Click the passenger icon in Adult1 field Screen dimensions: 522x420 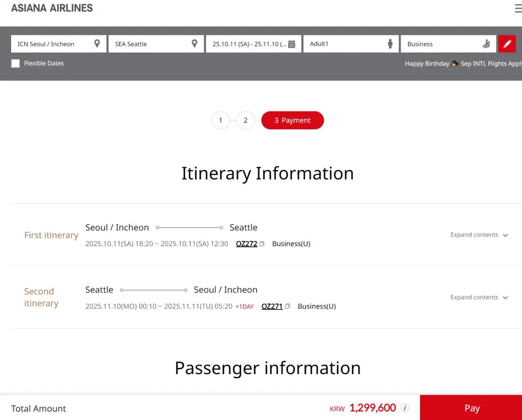pyautogui.click(x=390, y=44)
